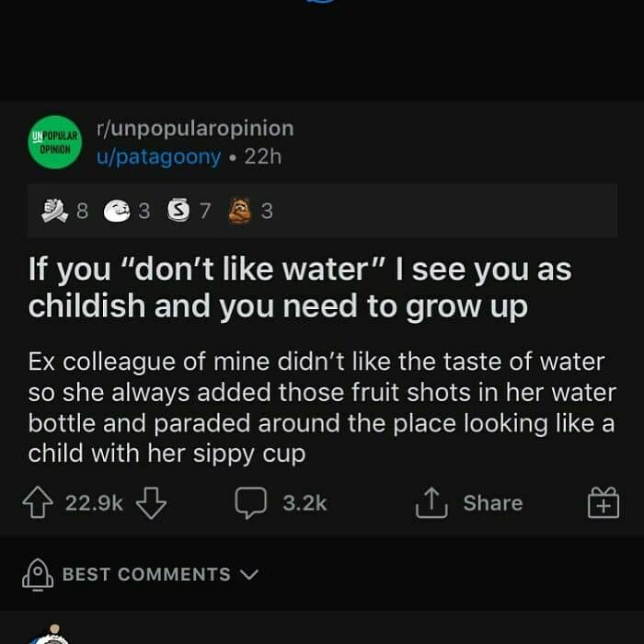
Task: Click the handshake award icon
Action: pyautogui.click(x=54, y=211)
